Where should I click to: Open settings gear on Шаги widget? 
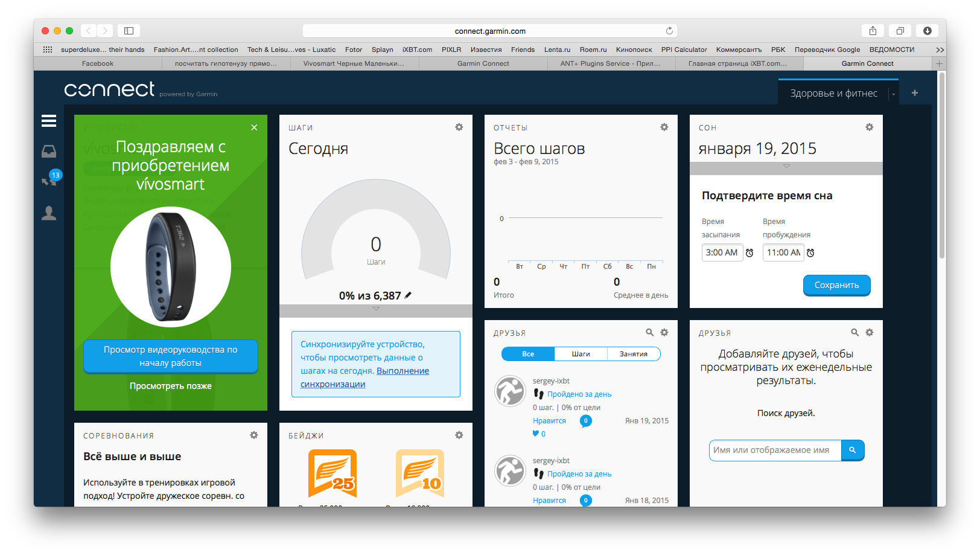(x=459, y=127)
